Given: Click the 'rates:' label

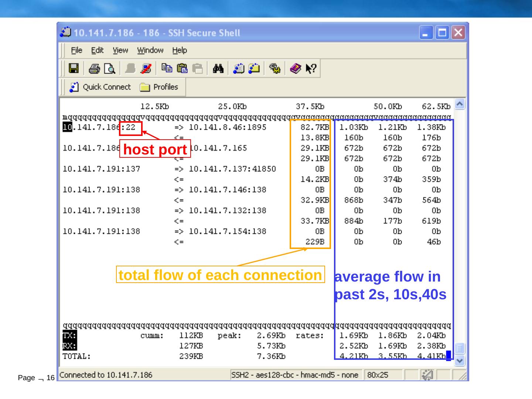Looking at the screenshot, I should click(x=310, y=336).
